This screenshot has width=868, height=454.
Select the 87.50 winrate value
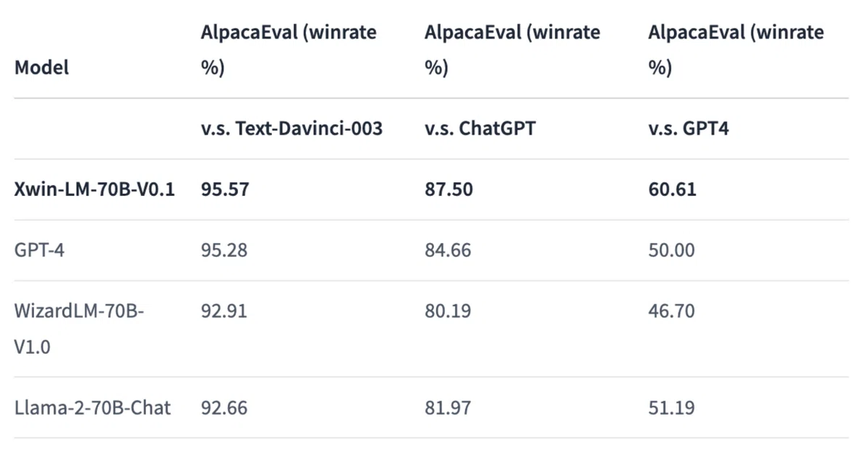pos(448,189)
